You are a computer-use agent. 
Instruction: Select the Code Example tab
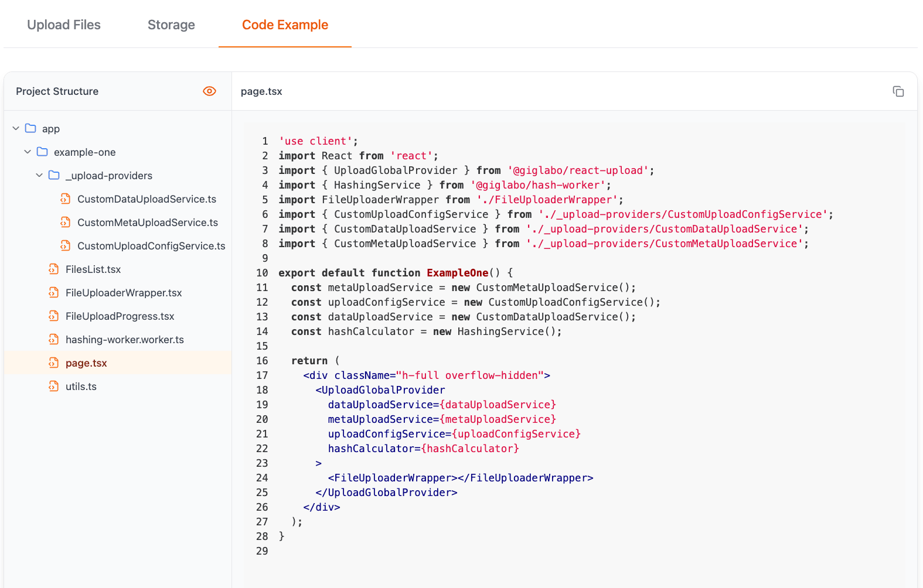point(285,25)
